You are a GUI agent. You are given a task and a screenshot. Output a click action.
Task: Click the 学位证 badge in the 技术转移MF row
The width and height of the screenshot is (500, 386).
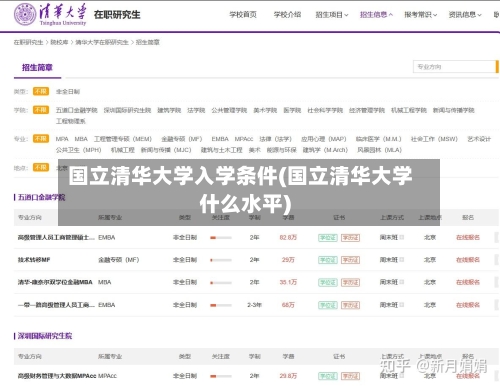coord(328,260)
